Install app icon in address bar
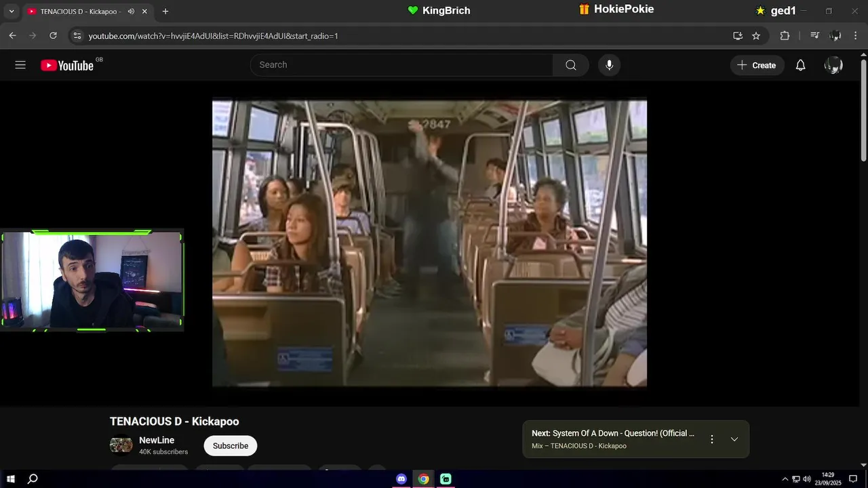The width and height of the screenshot is (868, 488). click(738, 36)
